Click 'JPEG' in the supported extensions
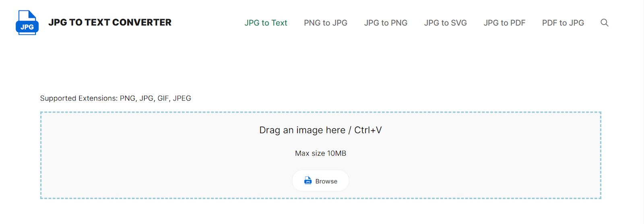The image size is (644, 224). click(x=182, y=98)
